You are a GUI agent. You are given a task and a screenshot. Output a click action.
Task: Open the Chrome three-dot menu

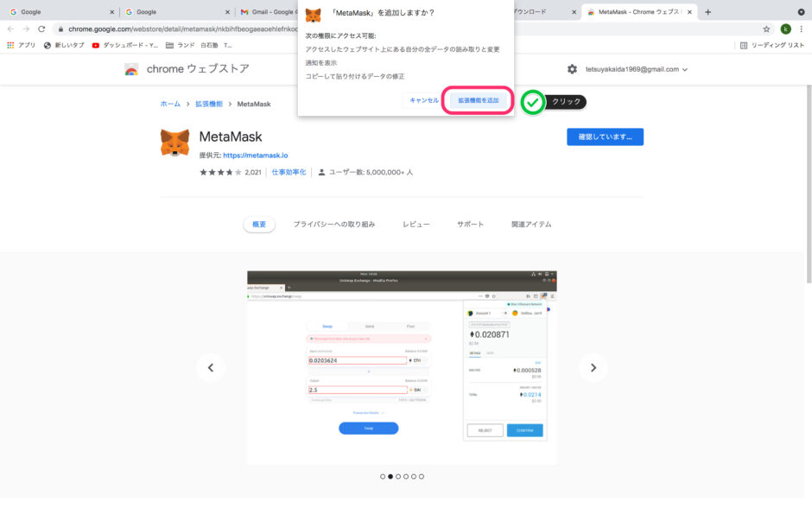(802, 29)
